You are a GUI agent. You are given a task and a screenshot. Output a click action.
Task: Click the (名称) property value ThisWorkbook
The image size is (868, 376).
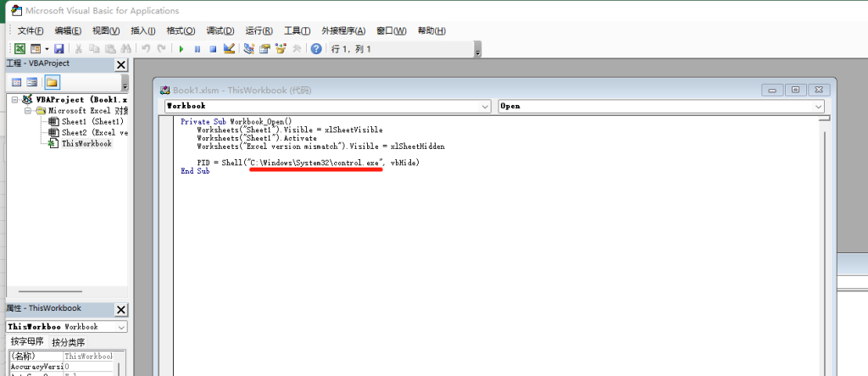coord(88,357)
